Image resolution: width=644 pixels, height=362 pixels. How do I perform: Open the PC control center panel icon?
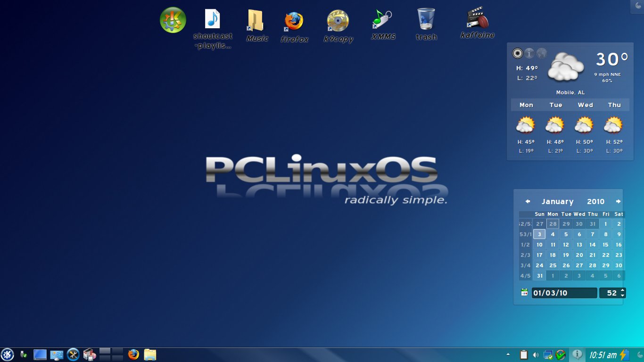coord(57,354)
